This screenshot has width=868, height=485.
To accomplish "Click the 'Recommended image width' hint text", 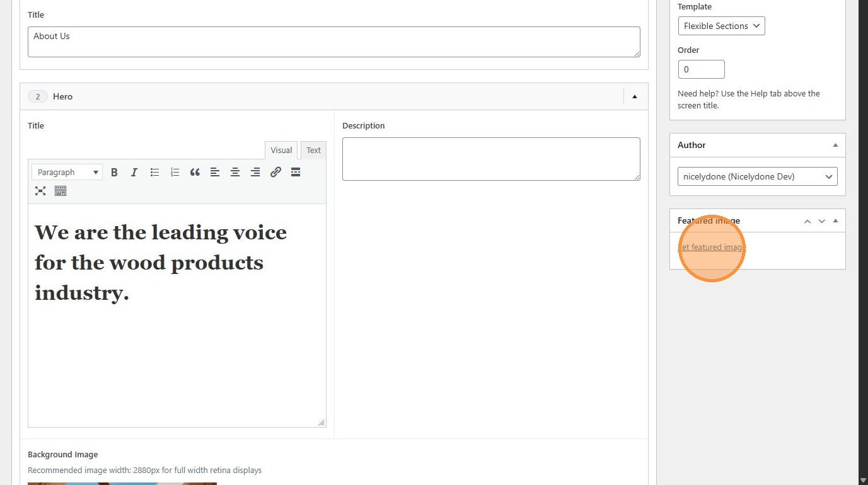I will point(144,471).
